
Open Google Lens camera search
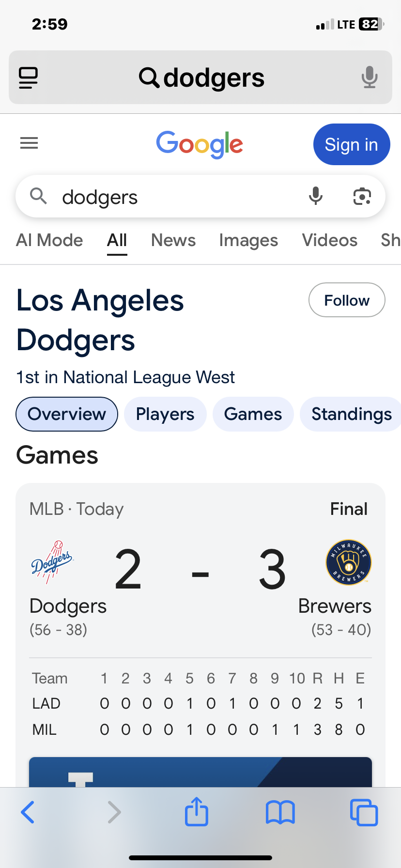click(362, 196)
